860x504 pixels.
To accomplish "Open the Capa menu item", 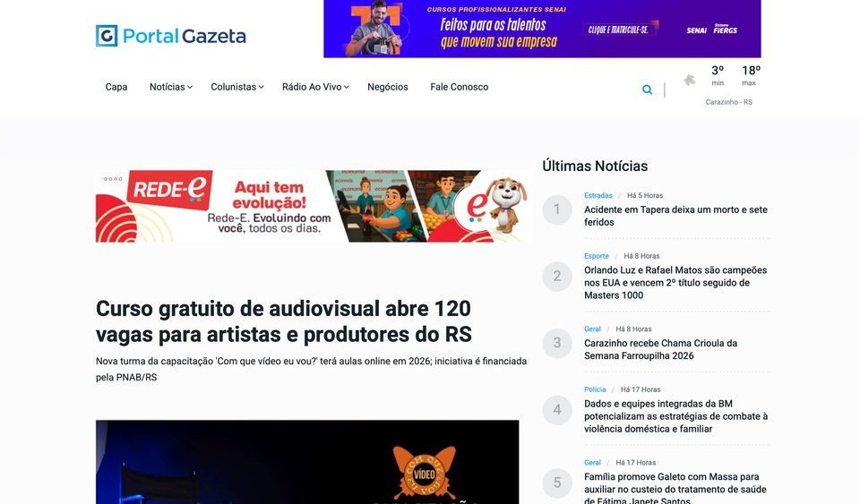I will point(116,87).
